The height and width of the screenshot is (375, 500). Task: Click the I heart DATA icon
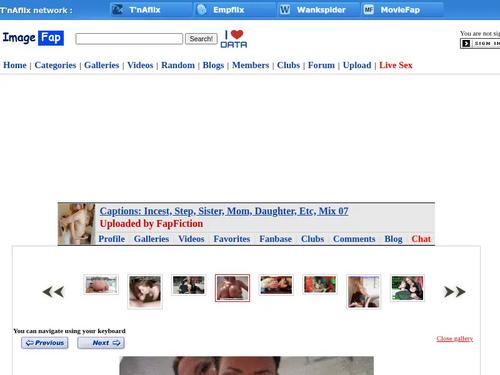point(234,39)
